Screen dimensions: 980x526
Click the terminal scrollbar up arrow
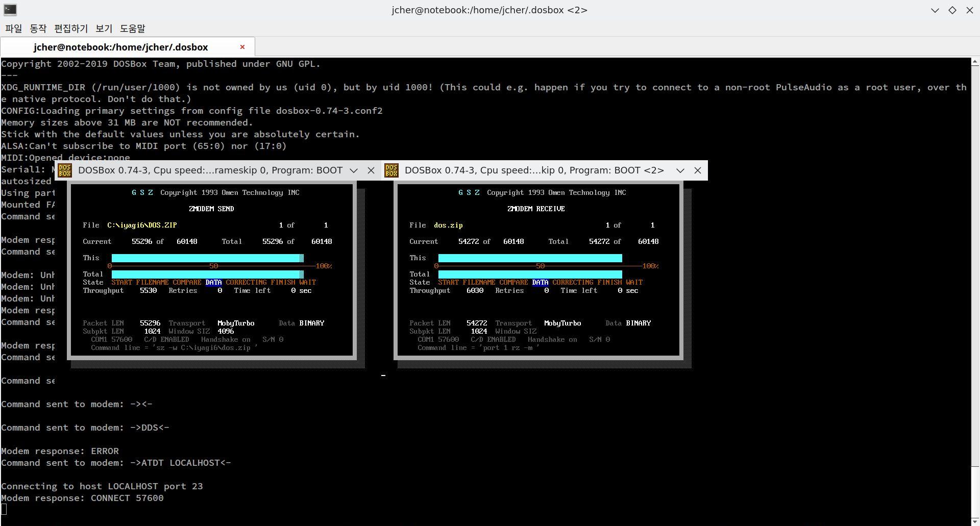(975, 62)
